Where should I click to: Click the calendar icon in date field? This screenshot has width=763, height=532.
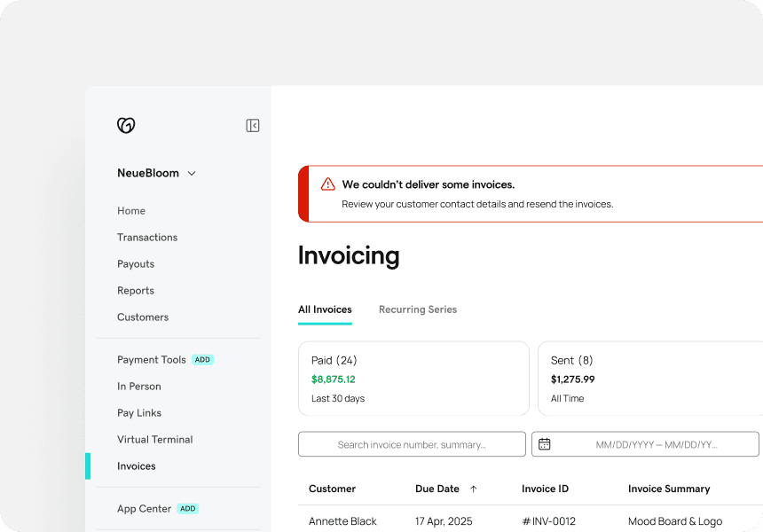545,444
